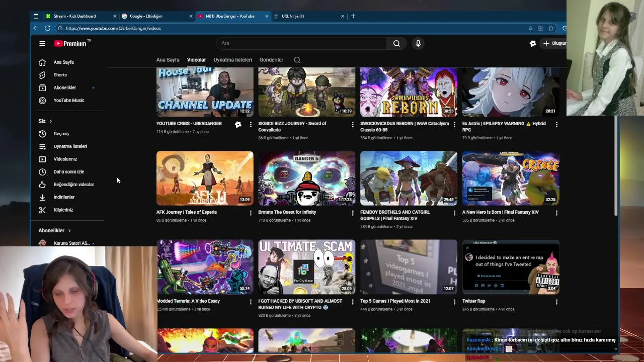Activate voice search microphone

click(x=418, y=44)
